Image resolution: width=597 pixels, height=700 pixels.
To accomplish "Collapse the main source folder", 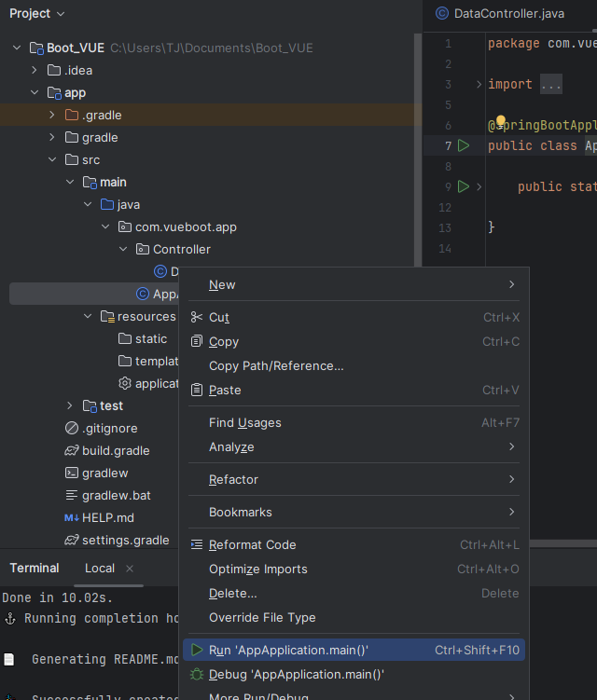I will coord(70,182).
